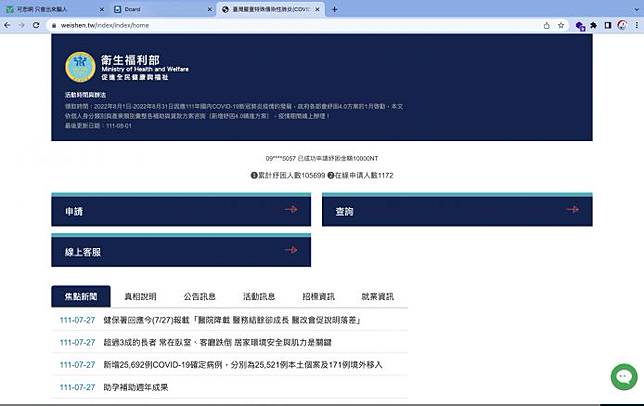Open the blue translate extension icon
This screenshot has height=406, width=644.
coord(580,26)
